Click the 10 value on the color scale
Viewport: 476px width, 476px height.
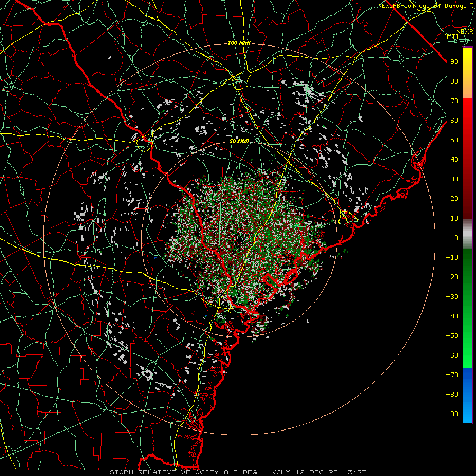454,218
